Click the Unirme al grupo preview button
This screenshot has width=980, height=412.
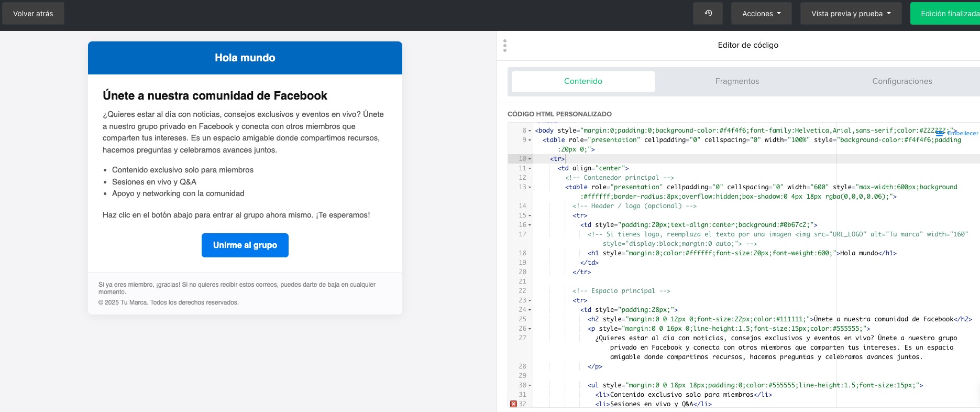[x=245, y=245]
